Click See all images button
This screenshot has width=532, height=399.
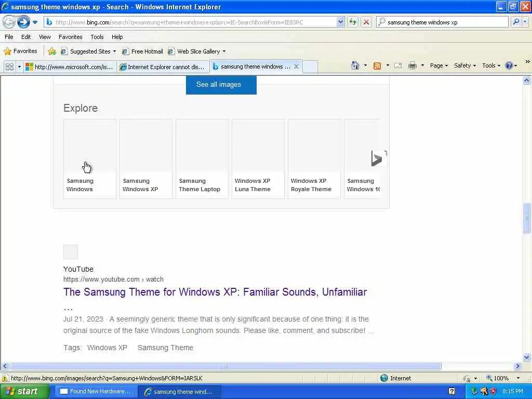click(x=221, y=85)
